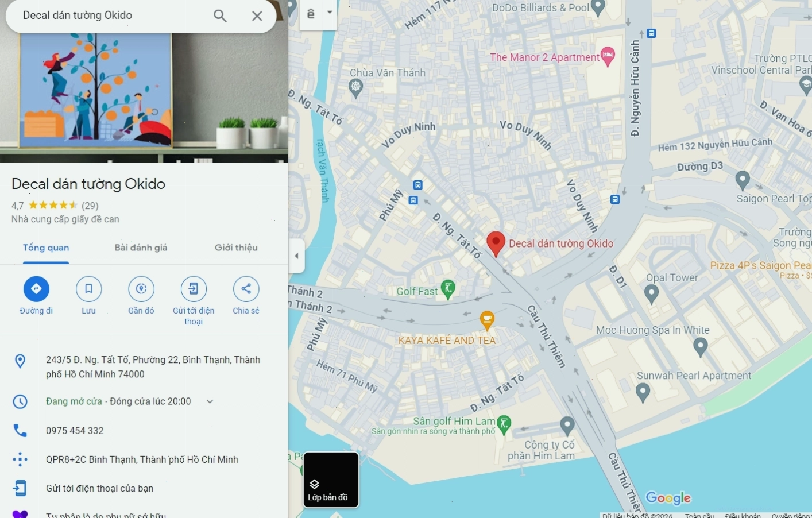Screen dimensions: 812x518
Task: Collapse the side panel with the arrow handle
Action: [x=296, y=256]
